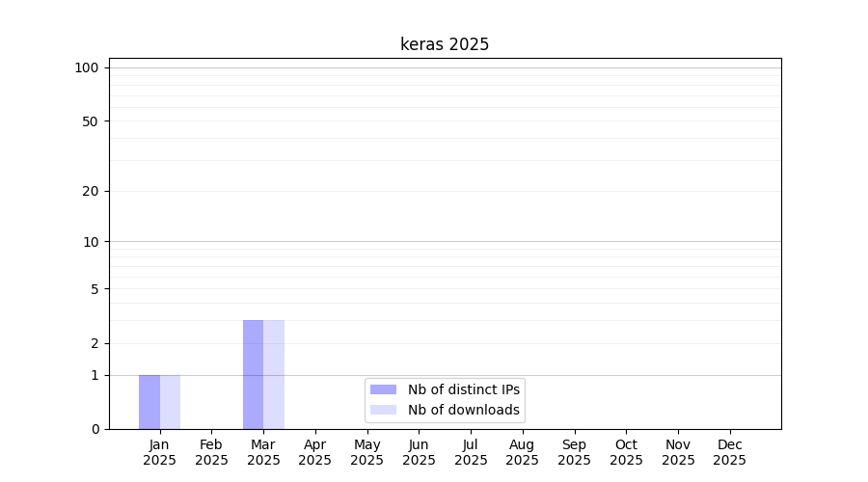
Task: Pick the 'Mar 2025' x-axis label
Action: pos(263,452)
